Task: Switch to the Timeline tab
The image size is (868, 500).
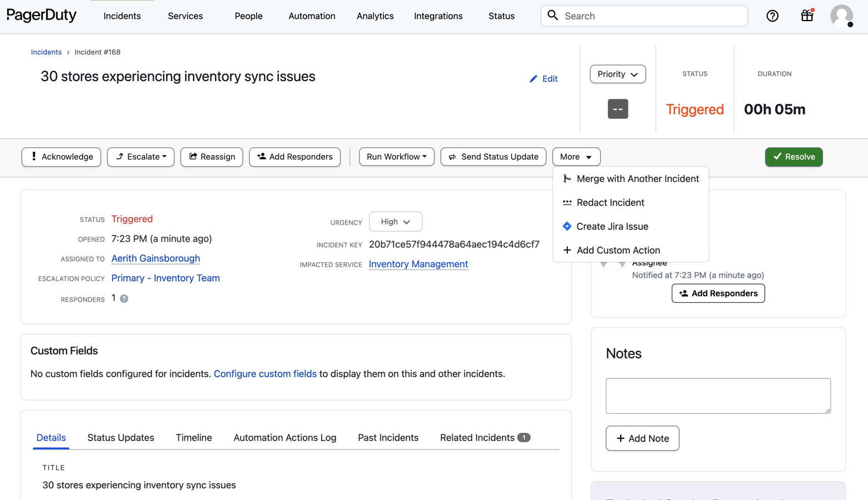Action: pos(193,438)
